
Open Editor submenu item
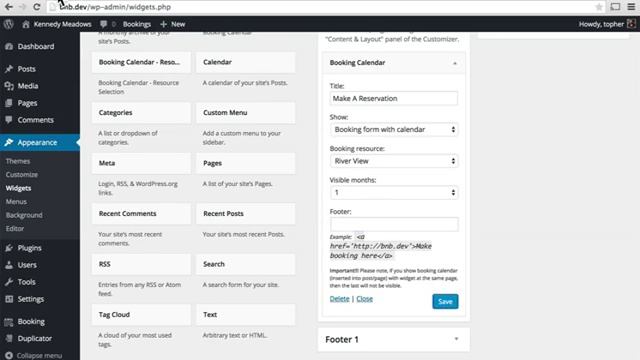tap(15, 229)
